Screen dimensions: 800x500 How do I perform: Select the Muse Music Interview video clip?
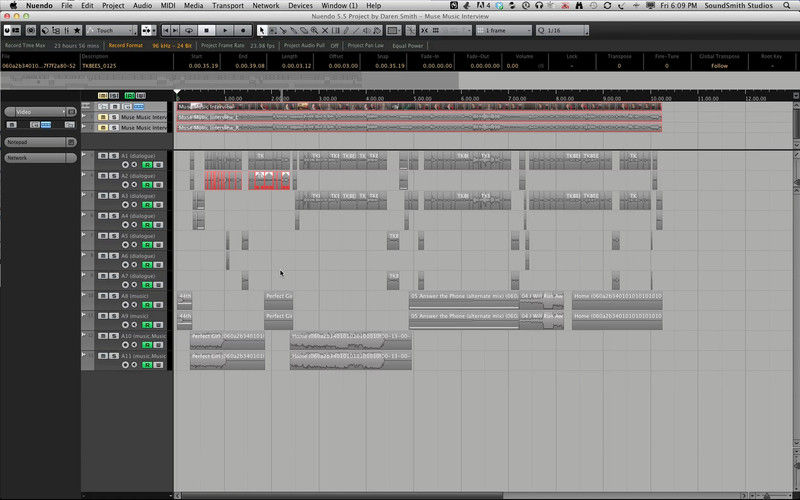[x=419, y=107]
